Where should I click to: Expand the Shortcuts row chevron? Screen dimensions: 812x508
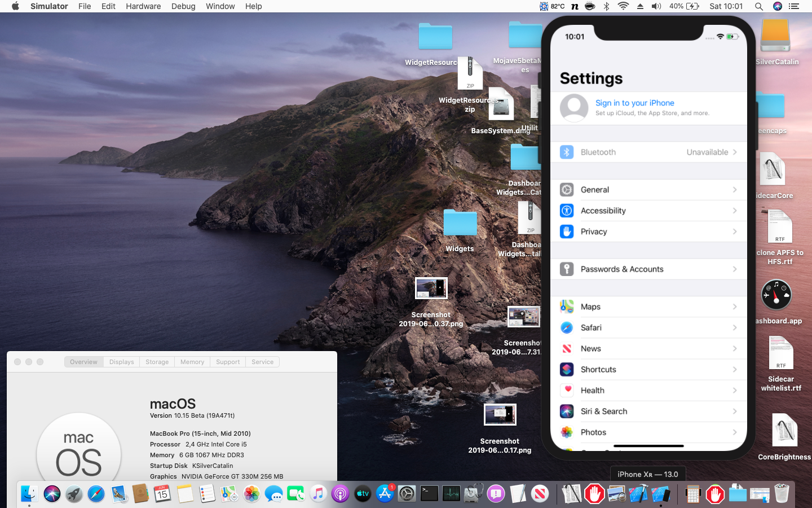[x=735, y=370]
